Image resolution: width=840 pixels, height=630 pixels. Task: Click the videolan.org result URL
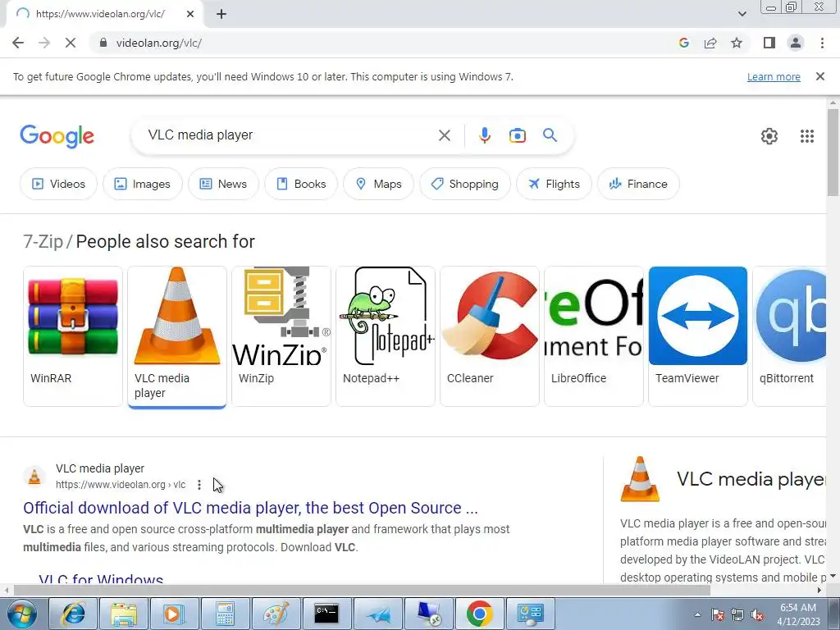(121, 485)
